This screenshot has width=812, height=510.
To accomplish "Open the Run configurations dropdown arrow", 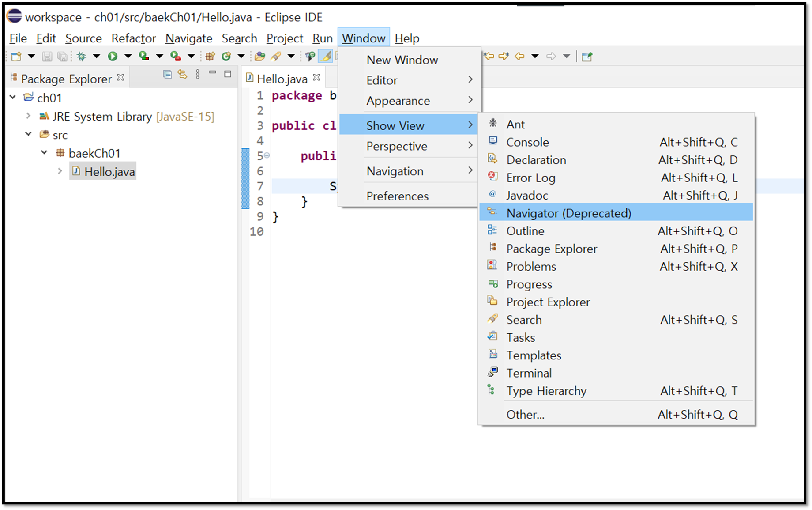I will 128,56.
